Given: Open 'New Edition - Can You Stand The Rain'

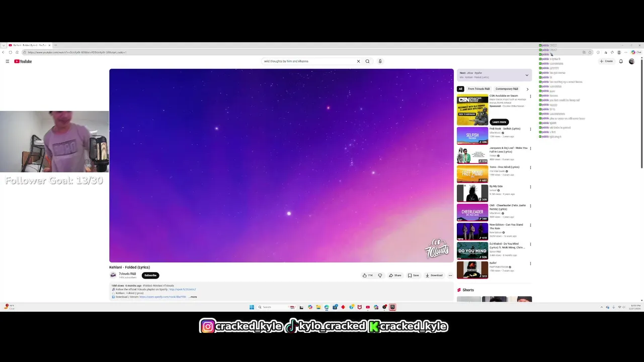Looking at the screenshot, I should 506,226.
